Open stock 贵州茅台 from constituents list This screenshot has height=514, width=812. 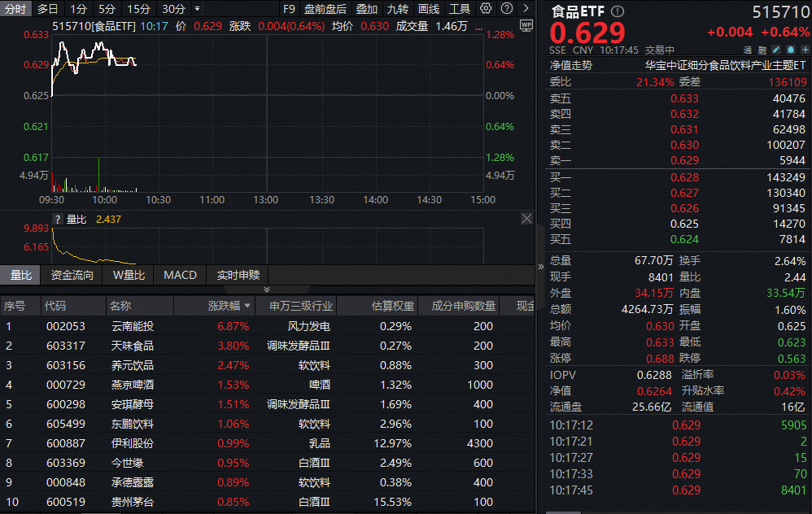(132, 502)
